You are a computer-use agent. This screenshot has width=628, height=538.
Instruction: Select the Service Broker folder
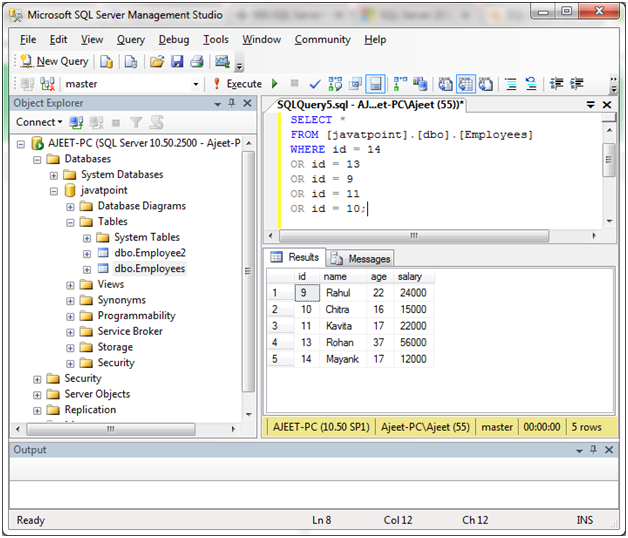tap(130, 331)
